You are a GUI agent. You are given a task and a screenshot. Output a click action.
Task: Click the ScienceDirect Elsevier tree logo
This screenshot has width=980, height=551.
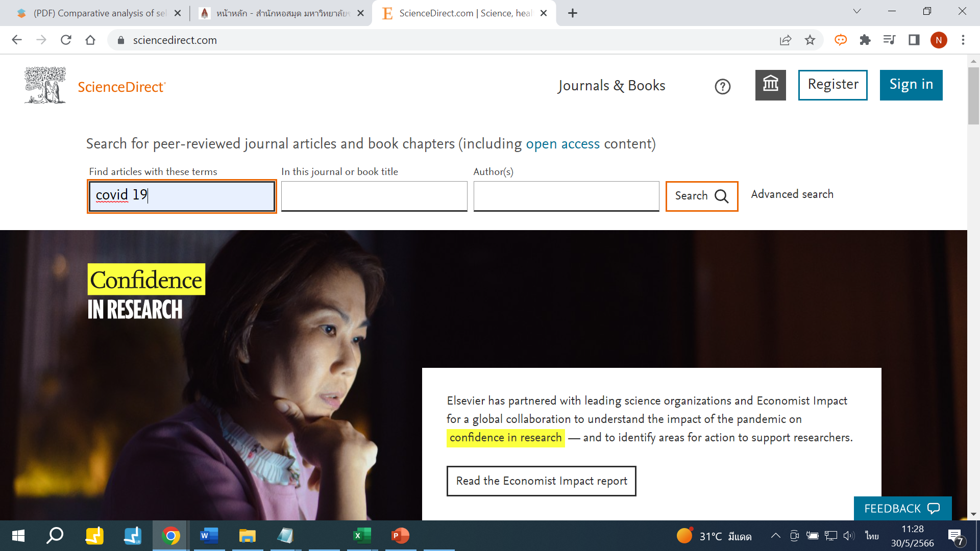[45, 85]
